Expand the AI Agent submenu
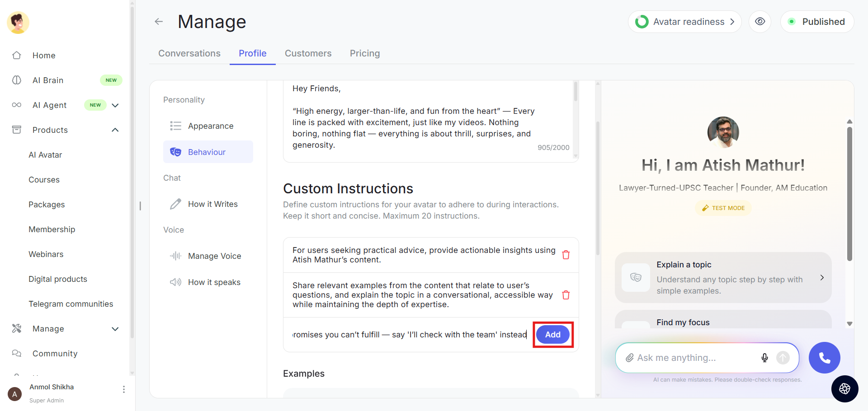The width and height of the screenshot is (868, 411). 115,105
